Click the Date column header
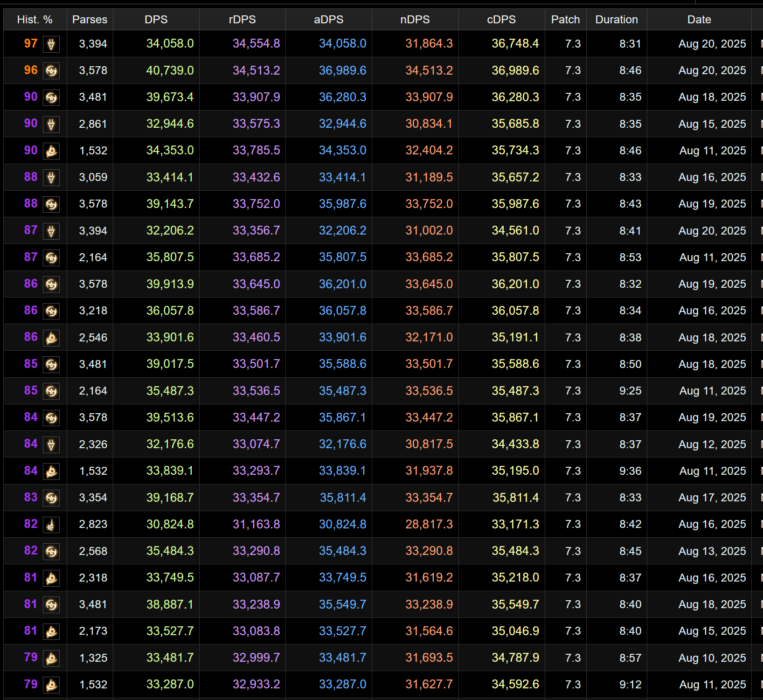The image size is (763, 700). click(699, 20)
